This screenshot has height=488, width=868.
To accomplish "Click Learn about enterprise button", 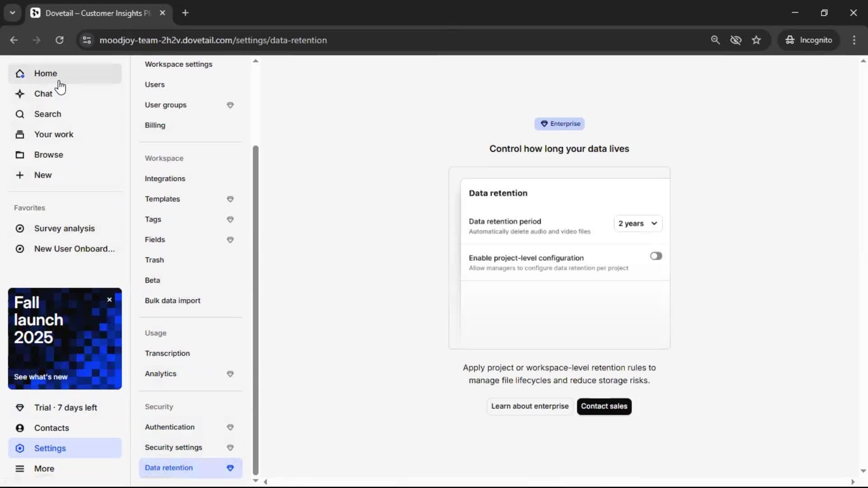I will pyautogui.click(x=530, y=406).
